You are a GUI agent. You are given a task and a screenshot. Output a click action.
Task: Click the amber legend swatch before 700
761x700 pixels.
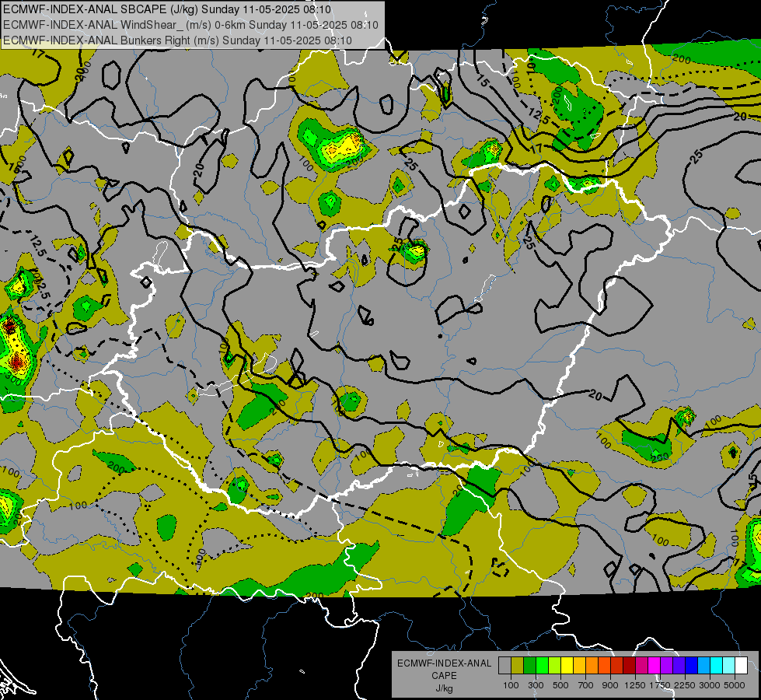coord(579,666)
